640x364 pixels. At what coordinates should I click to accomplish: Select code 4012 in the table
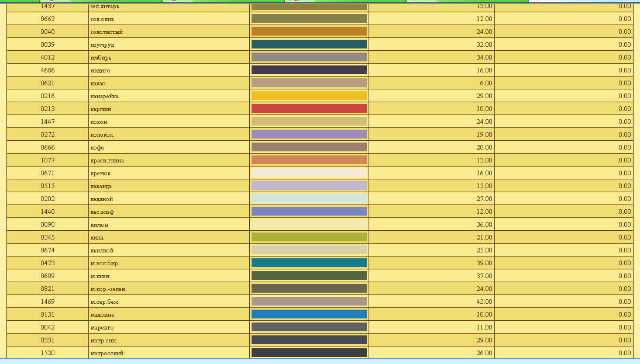coord(48,57)
